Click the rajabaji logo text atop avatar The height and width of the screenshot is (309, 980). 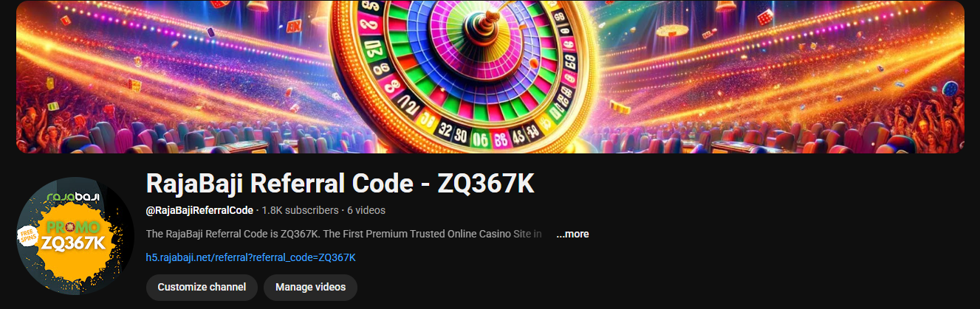(72, 198)
